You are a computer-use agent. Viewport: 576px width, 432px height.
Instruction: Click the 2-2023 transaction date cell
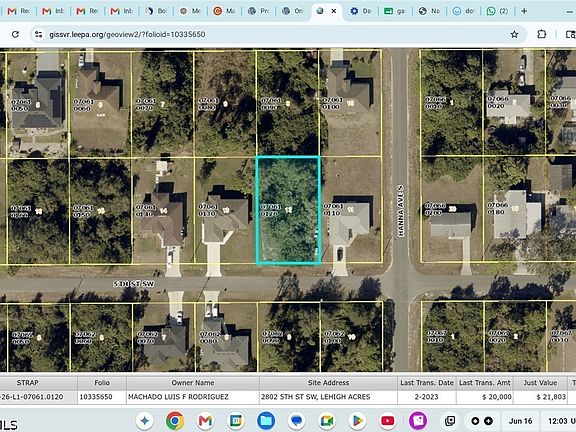[x=426, y=397]
